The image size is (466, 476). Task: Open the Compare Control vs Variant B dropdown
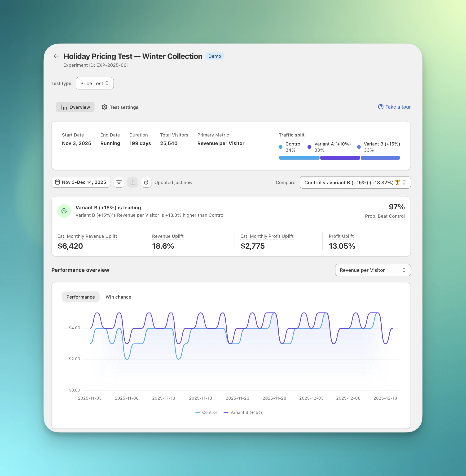point(355,182)
